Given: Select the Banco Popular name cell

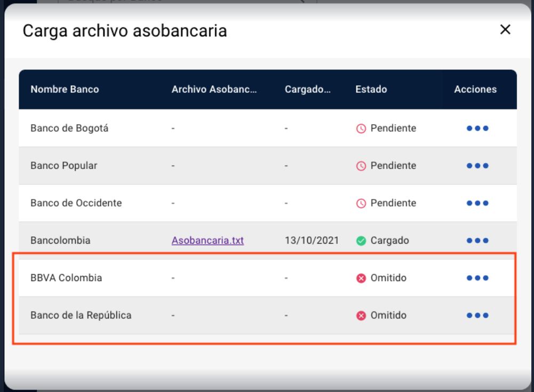Looking at the screenshot, I should click(x=63, y=166).
